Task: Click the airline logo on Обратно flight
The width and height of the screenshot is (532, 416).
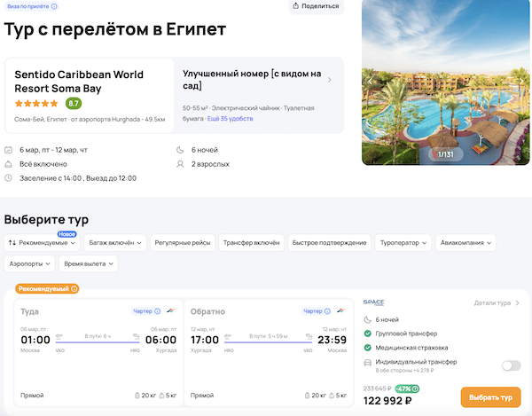Action: [x=341, y=311]
